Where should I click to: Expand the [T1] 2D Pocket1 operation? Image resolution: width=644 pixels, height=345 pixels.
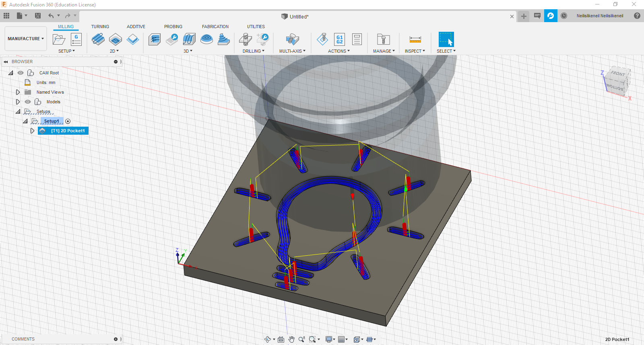33,131
